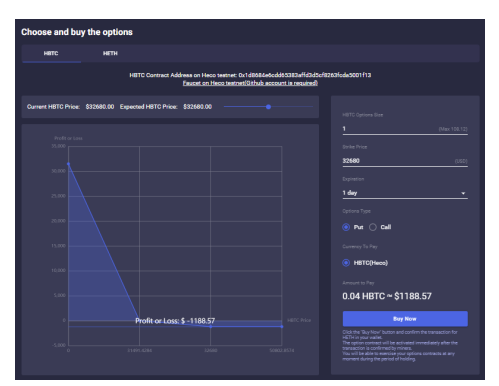Click the HBTC contract address text
This screenshot has width=499, height=386.
pyautogui.click(x=305, y=75)
